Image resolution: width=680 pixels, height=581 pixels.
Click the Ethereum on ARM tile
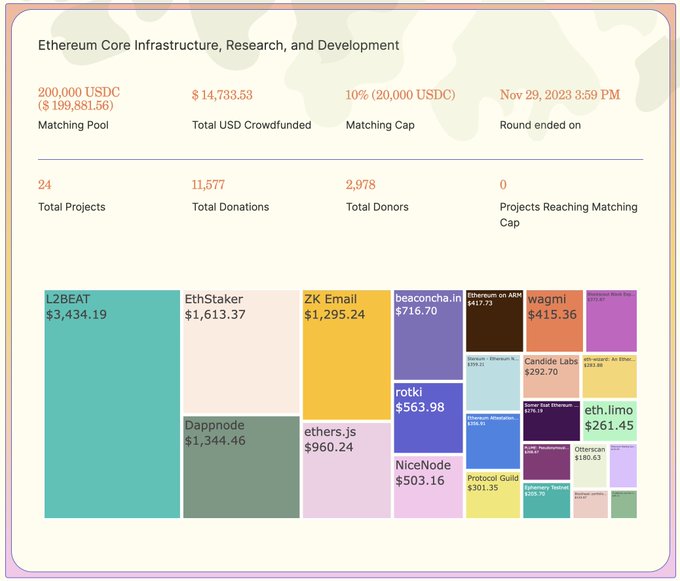click(x=494, y=321)
